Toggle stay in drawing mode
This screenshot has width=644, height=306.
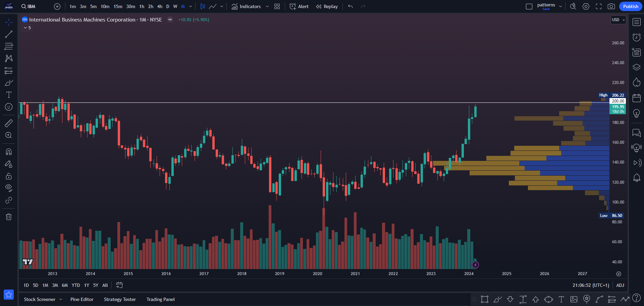pyautogui.click(x=9, y=164)
